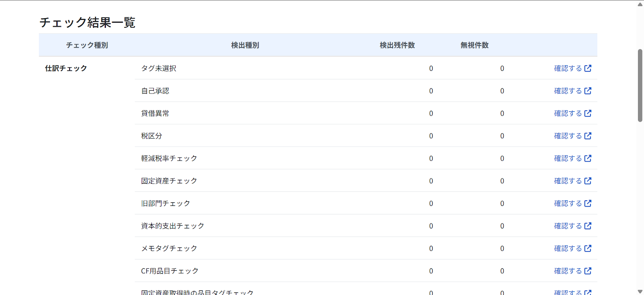
Task: Open external link icon in 資本的支出チェック row
Action: pyautogui.click(x=588, y=226)
